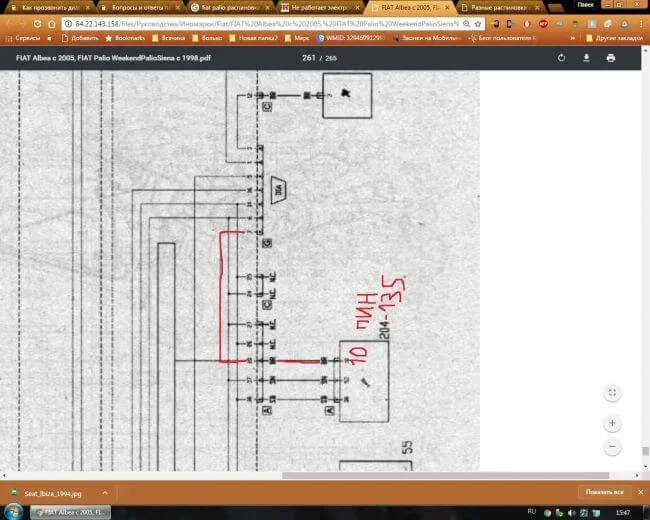650x520 pixels.
Task: Open the Другие закладки bookmarks folder
Action: 616,38
